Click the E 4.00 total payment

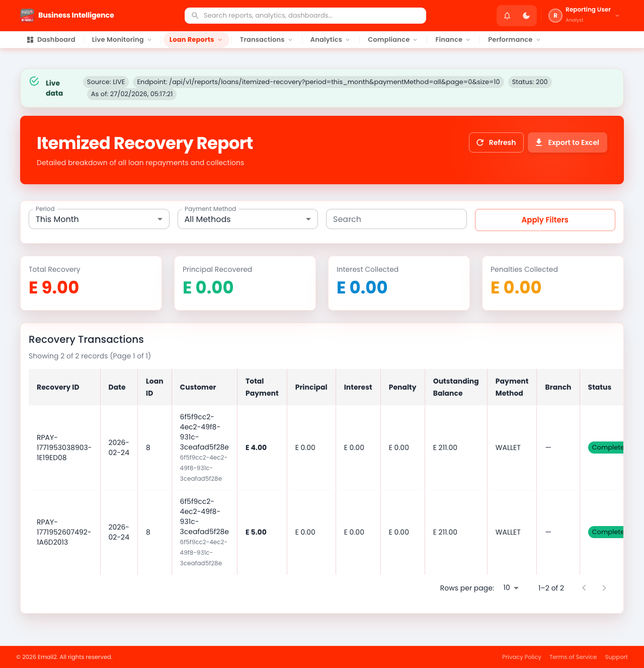point(256,448)
